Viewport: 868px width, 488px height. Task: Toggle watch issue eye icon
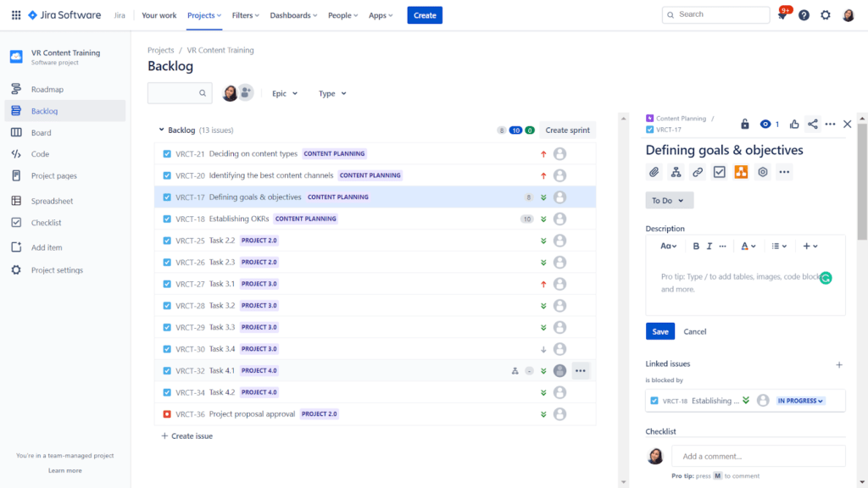tap(765, 124)
